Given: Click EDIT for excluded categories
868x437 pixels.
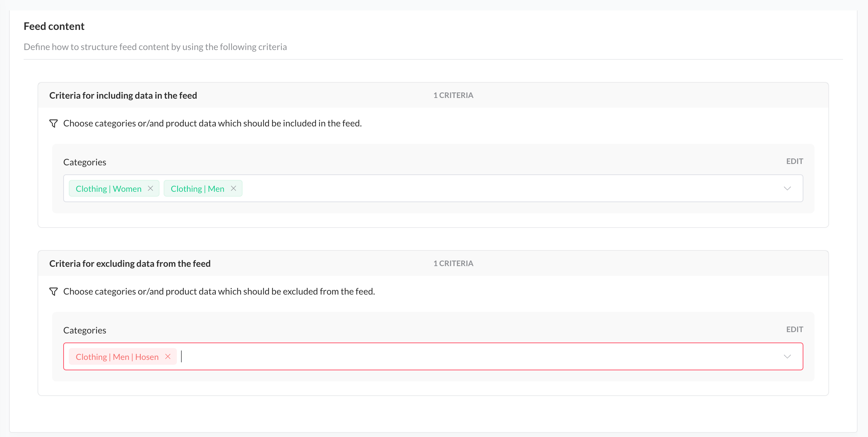Looking at the screenshot, I should click(795, 329).
